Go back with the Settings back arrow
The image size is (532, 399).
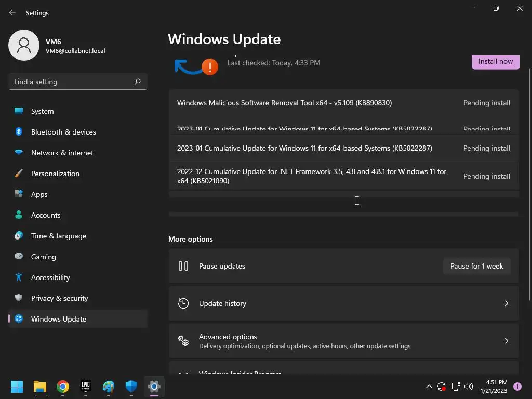12,12
